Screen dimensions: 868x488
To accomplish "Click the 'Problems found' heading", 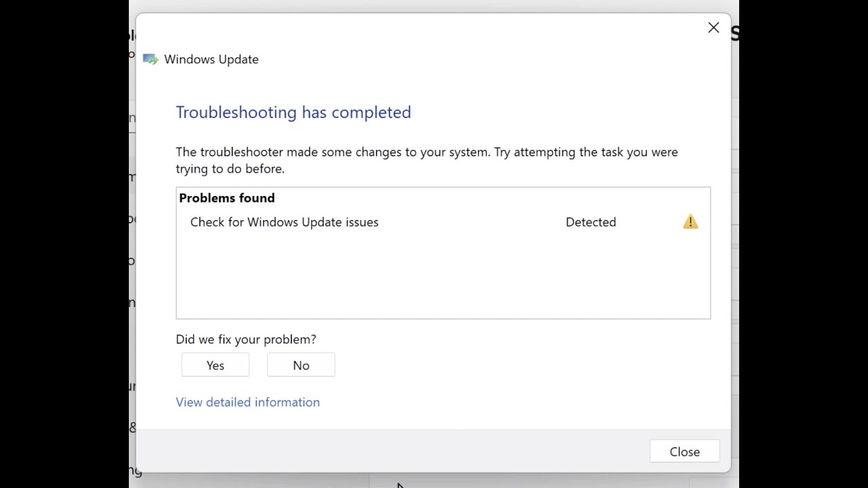I will click(226, 198).
